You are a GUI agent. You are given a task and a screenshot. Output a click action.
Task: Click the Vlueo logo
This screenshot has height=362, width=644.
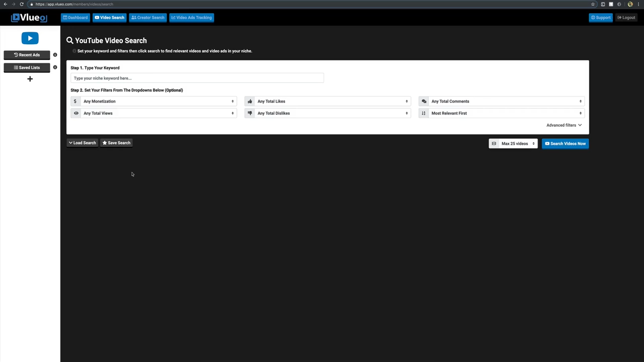point(29,18)
